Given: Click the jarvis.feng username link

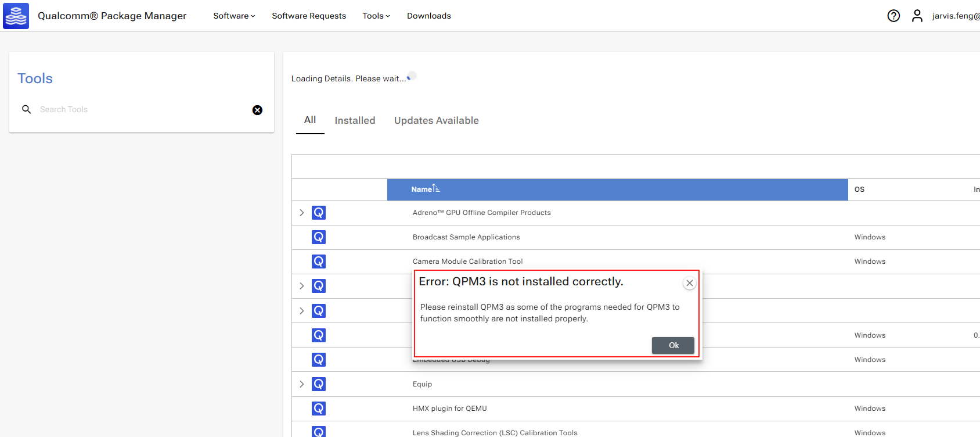Looking at the screenshot, I should click(956, 16).
